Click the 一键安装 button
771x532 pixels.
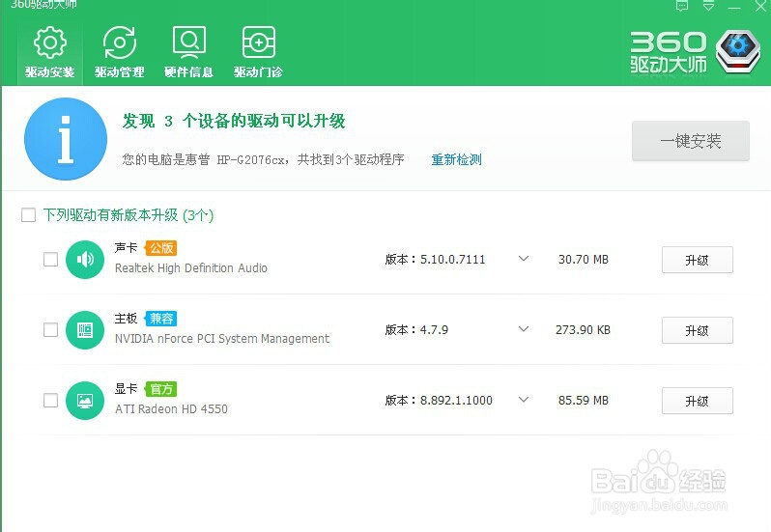click(x=691, y=141)
